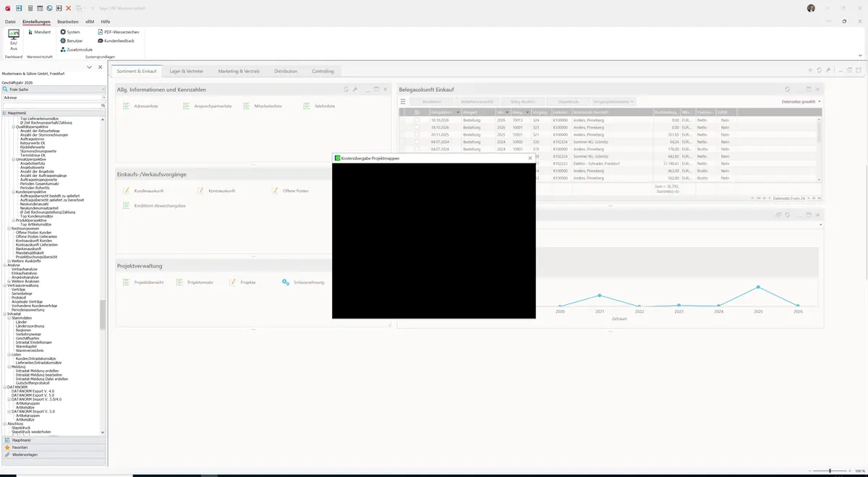Open PDF-Wasserzeichen settings

click(x=118, y=32)
